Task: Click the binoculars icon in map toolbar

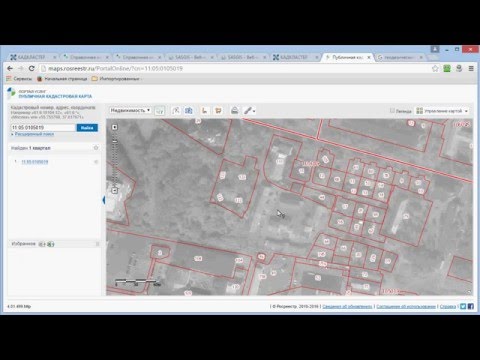Action: (x=189, y=110)
